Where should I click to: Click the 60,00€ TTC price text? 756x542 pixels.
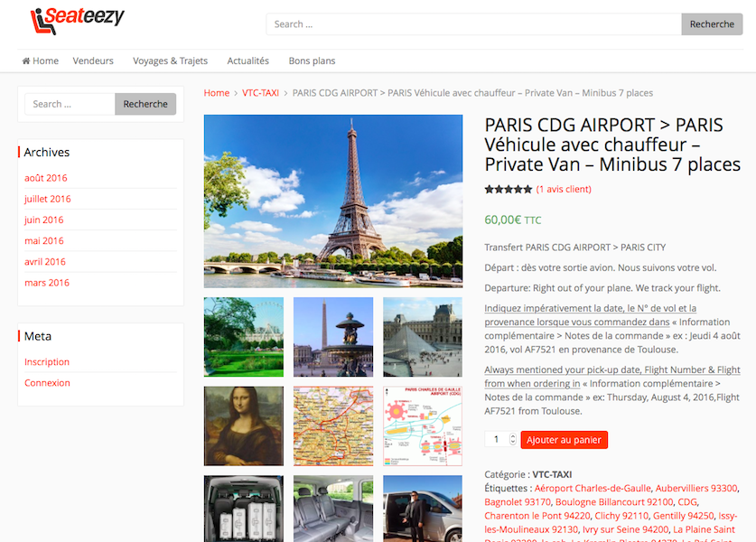coord(512,220)
